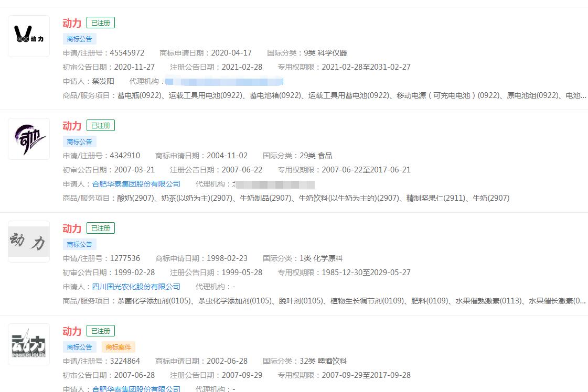Open 商标公告 tag for the 1类 化学原料 trademark

80,244
